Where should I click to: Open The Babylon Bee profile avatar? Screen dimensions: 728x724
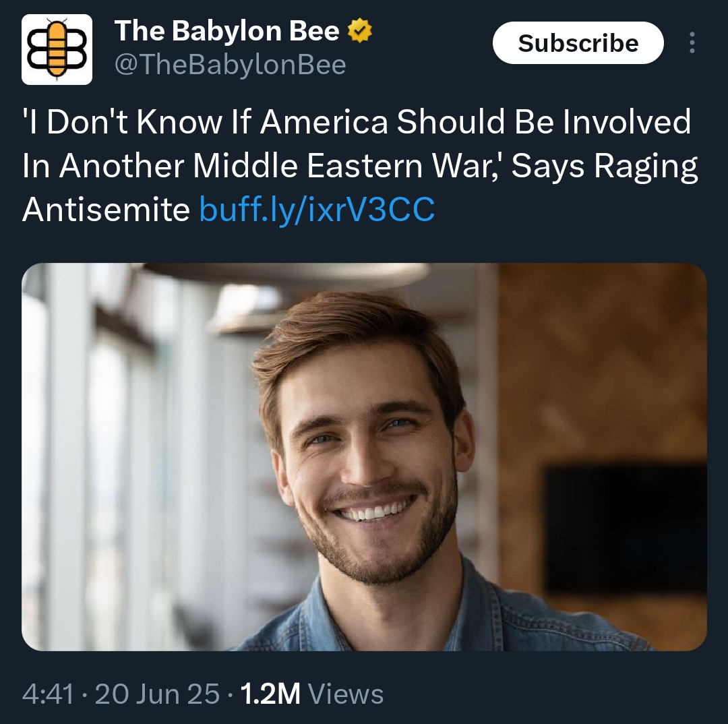pos(57,49)
